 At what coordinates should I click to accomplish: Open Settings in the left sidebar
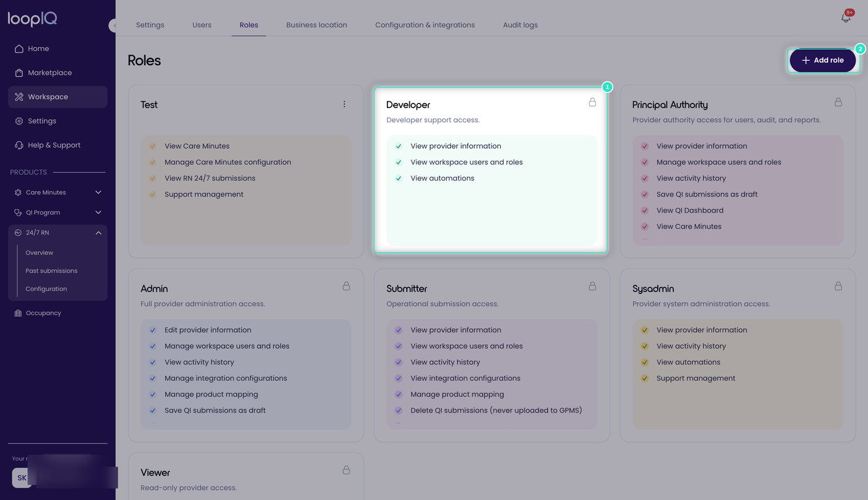tap(58, 121)
